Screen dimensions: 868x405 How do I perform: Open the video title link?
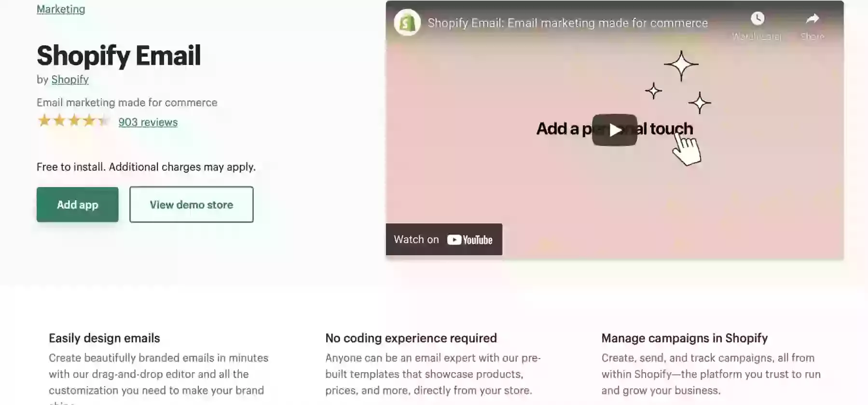click(x=568, y=23)
